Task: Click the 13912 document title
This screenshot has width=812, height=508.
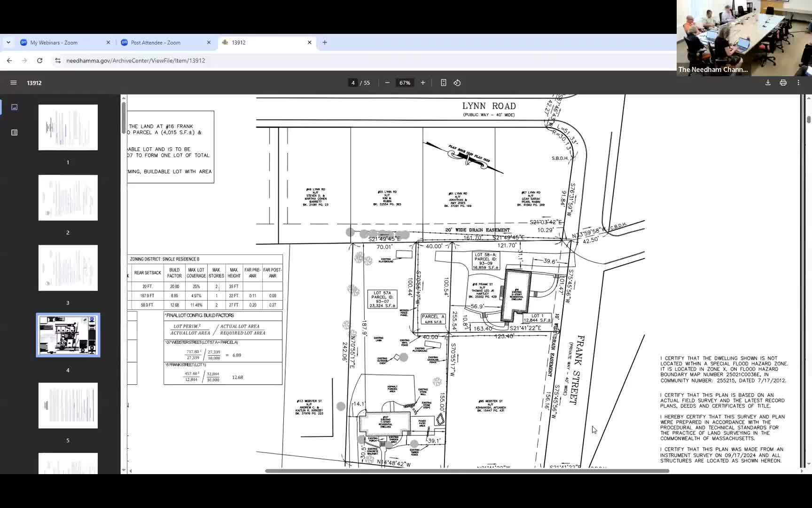Action: 34,83
